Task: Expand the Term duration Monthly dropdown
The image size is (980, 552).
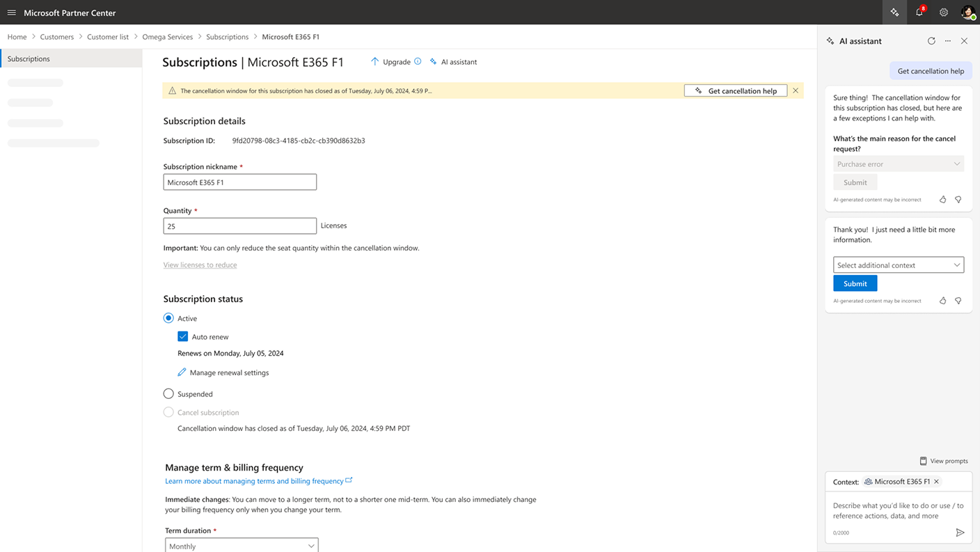Action: (242, 546)
